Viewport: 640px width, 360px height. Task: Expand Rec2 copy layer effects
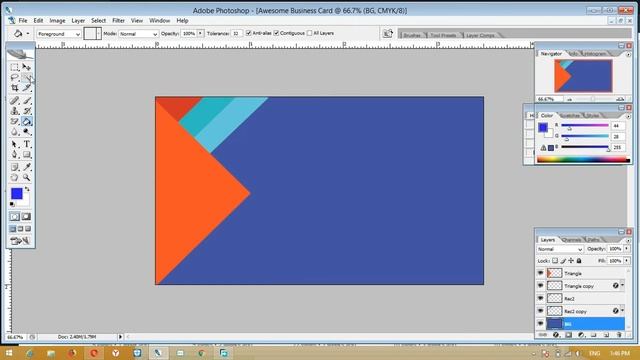(622, 311)
